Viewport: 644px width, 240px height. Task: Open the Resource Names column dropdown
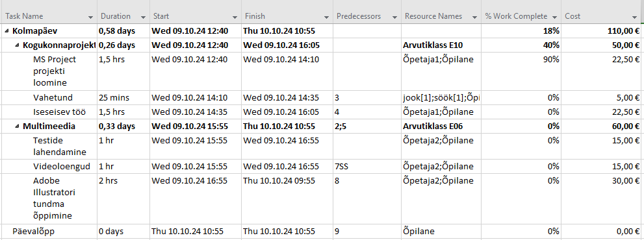475,17
